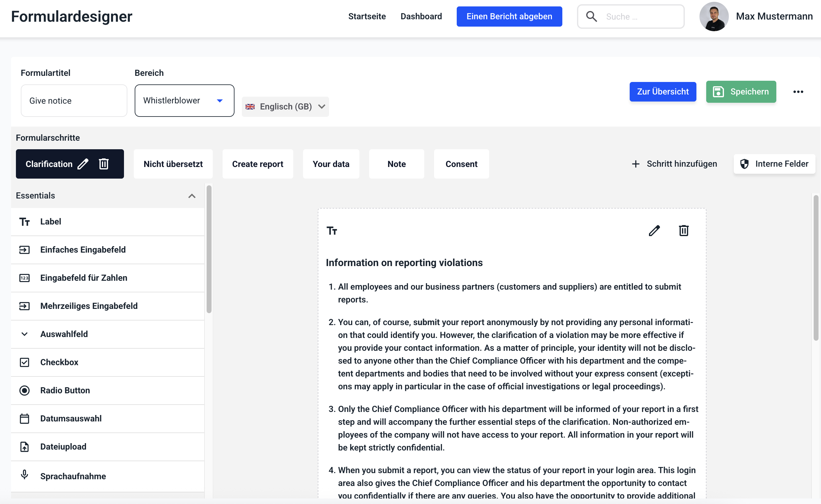Viewport: 821px width, 504px height.
Task: Click the Formulartitel input field
Action: (74, 101)
